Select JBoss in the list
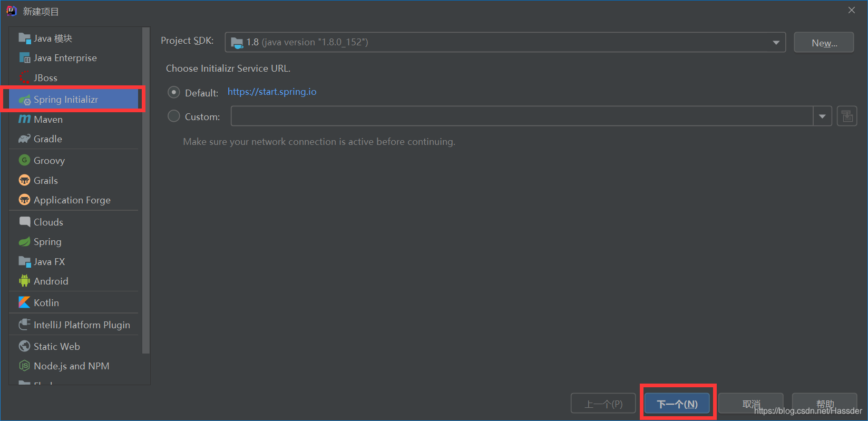Viewport: 868px width, 421px height. pyautogui.click(x=74, y=77)
